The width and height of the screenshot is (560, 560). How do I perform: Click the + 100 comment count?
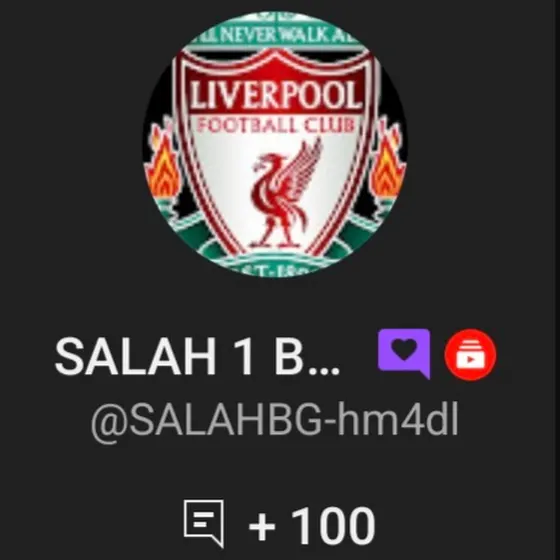[312, 526]
